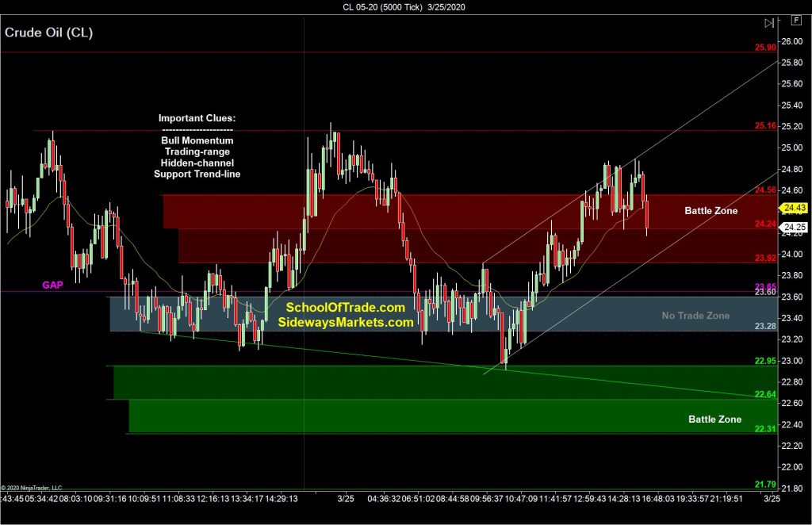Select Battle Zone label in red zone
This screenshot has height=525, width=812.
[711, 210]
